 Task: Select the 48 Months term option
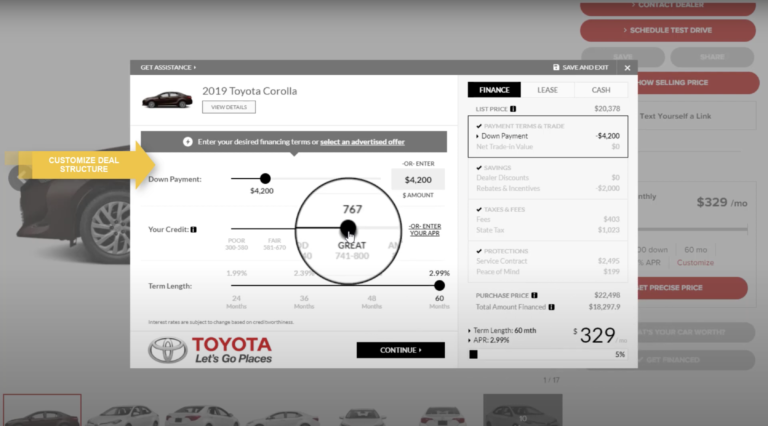[x=372, y=302]
